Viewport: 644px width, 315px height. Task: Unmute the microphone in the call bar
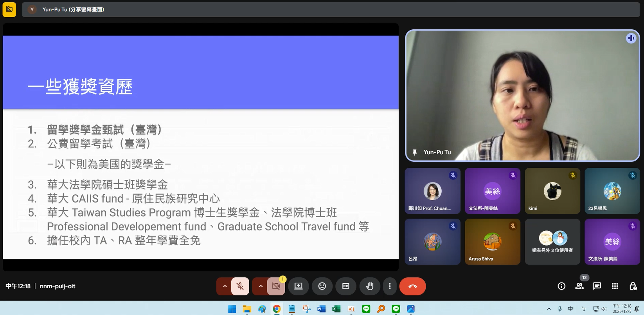tap(240, 286)
